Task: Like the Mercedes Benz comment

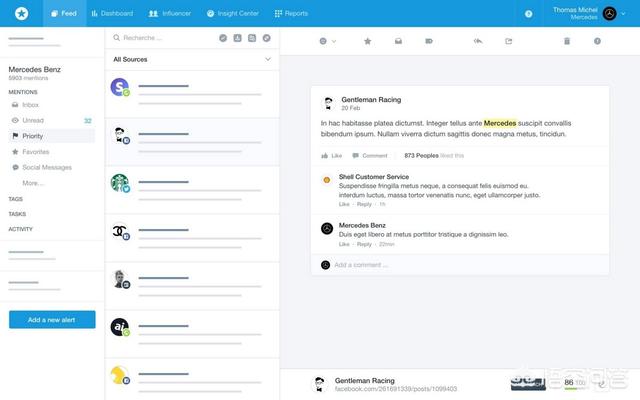Action: 344,244
